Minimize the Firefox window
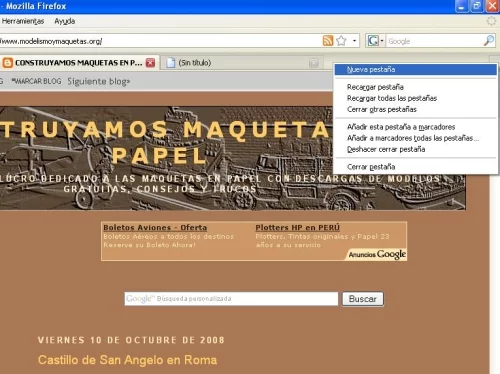 coord(461,6)
